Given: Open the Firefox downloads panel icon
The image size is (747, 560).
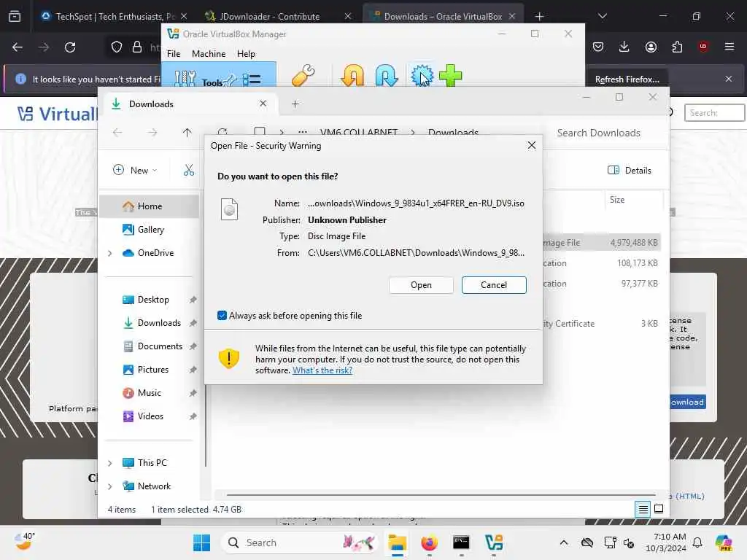Looking at the screenshot, I should pyautogui.click(x=624, y=47).
